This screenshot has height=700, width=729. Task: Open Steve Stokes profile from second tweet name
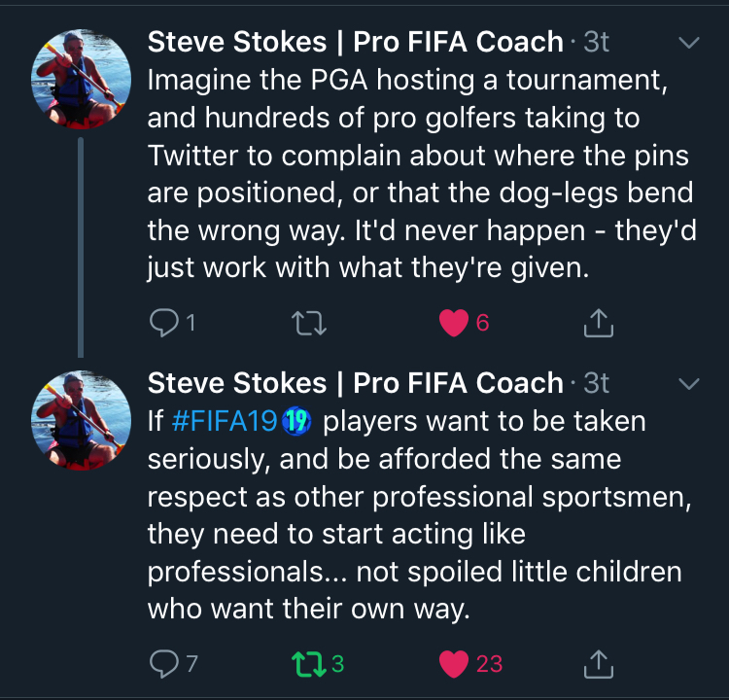[355, 383]
